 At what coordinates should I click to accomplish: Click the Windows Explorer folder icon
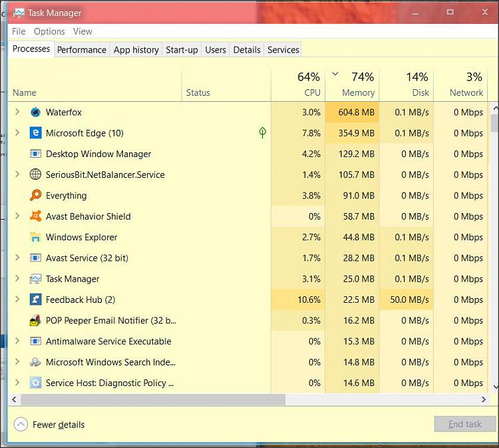click(35, 237)
